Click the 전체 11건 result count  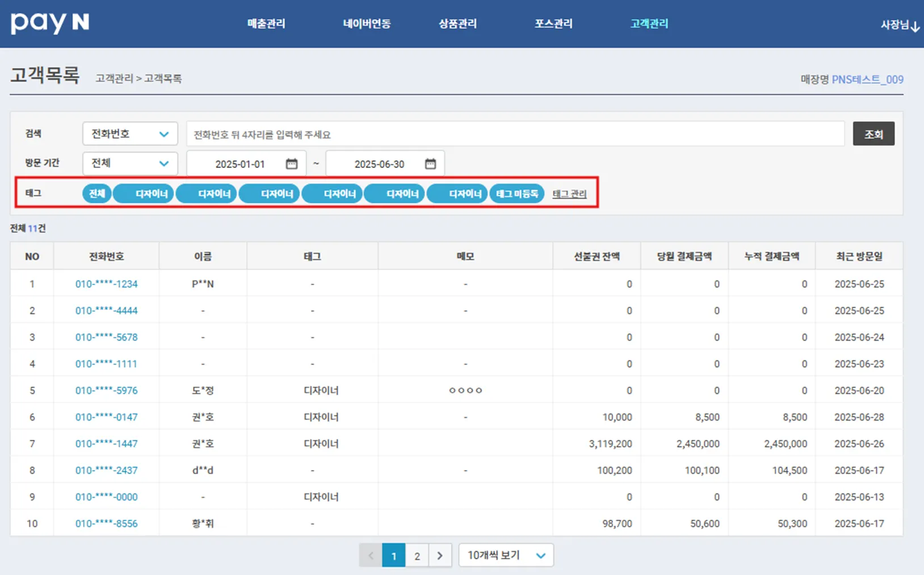point(28,228)
